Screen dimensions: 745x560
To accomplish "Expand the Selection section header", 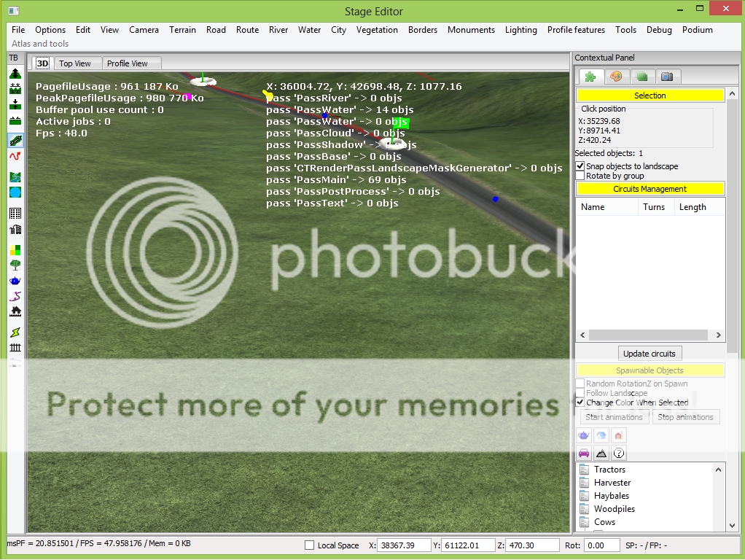I will click(650, 96).
